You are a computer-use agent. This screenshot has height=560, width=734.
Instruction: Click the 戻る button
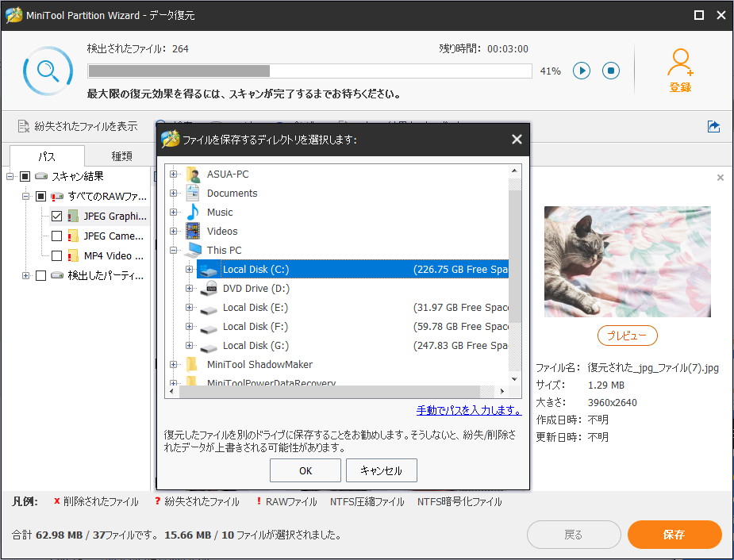[x=574, y=535]
